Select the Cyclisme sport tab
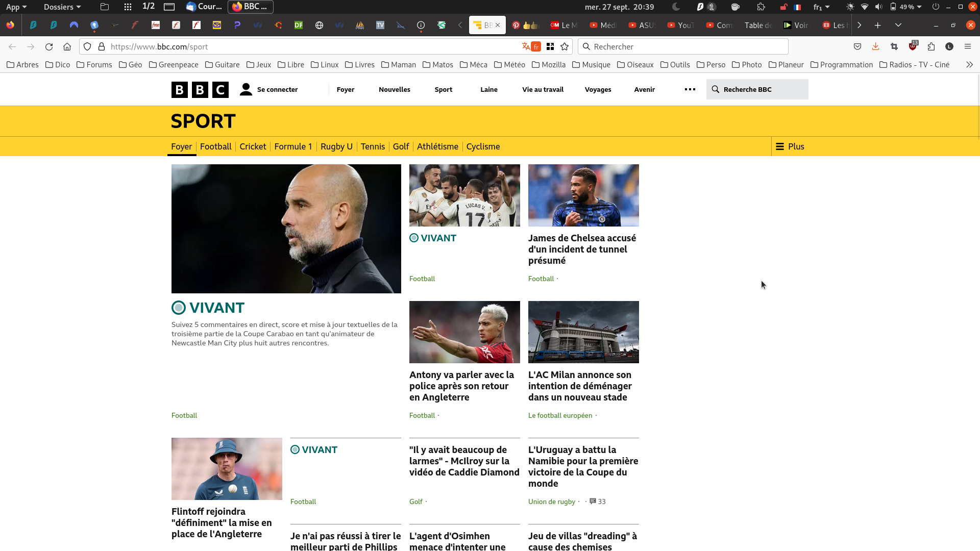Screen dimensions: 980x551 click(x=483, y=146)
